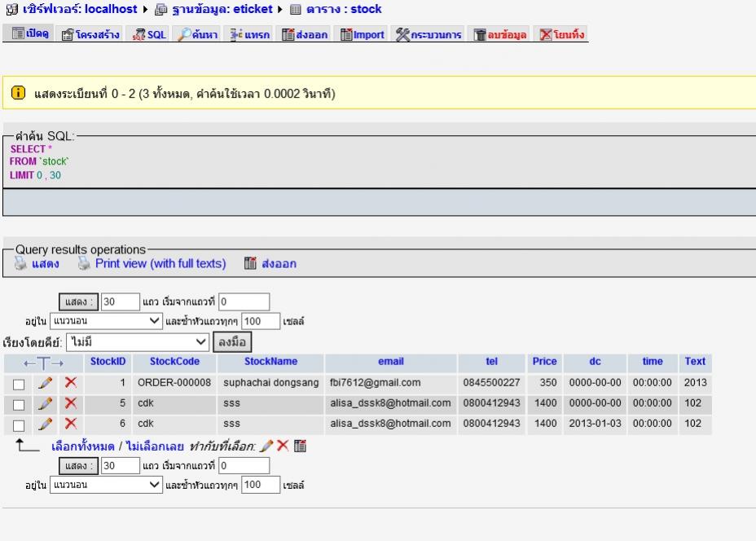
Task: Check the checkbox for the ORDER-000008 row
Action: [18, 384]
